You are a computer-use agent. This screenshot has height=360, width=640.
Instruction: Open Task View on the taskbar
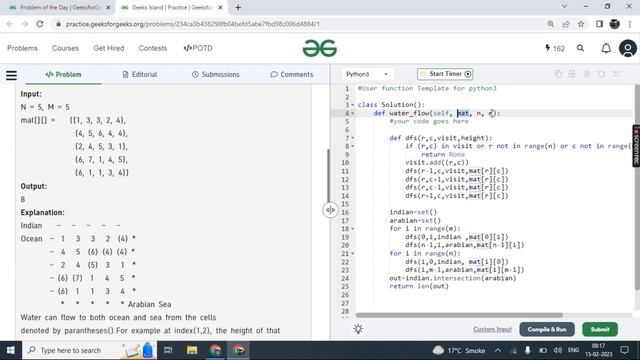pos(168,350)
